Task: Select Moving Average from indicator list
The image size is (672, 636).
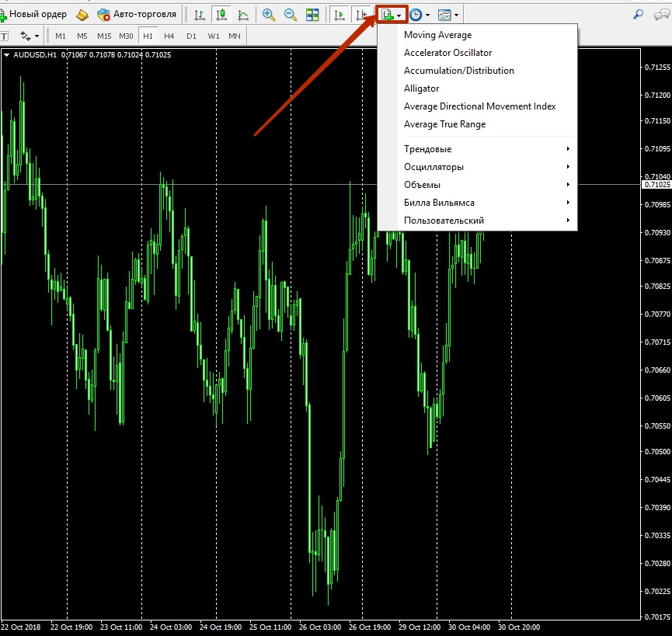Action: click(437, 35)
